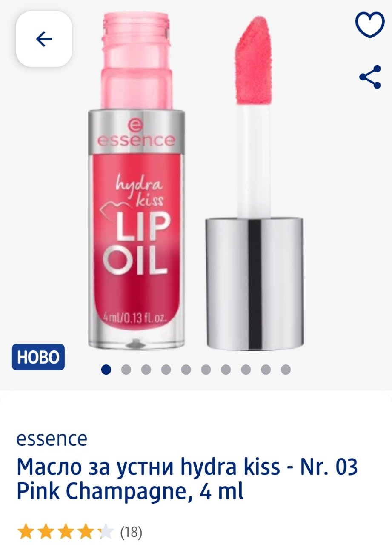Enlarge the lip oil bottle image

coord(136,181)
